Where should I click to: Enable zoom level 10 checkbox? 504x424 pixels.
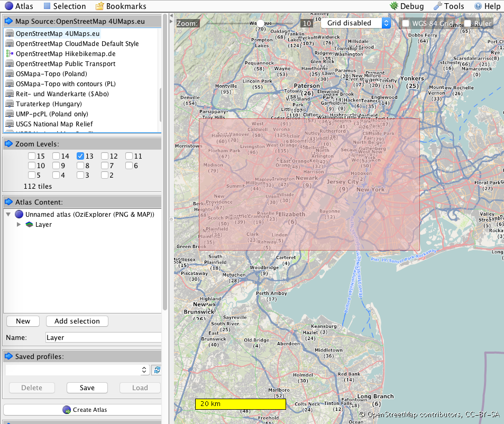[x=32, y=165]
